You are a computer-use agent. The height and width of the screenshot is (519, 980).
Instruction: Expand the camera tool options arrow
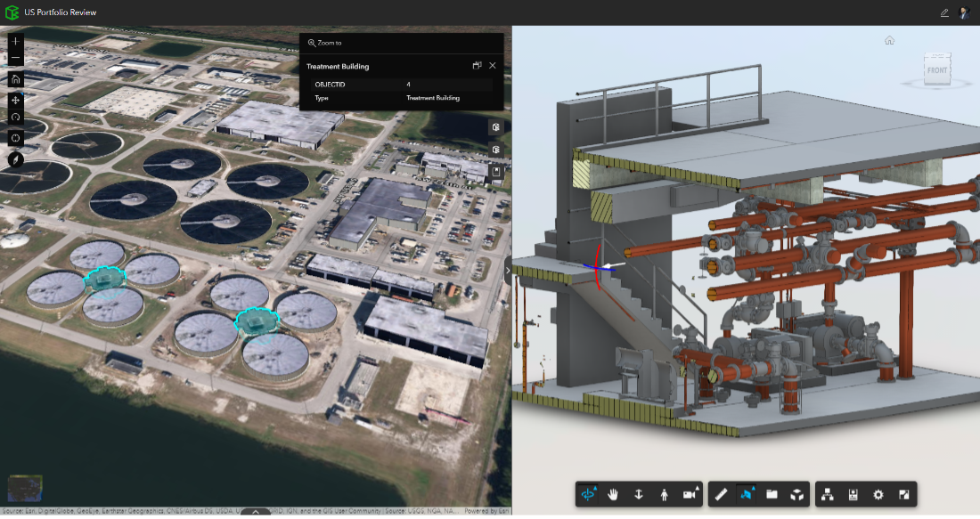(x=697, y=486)
